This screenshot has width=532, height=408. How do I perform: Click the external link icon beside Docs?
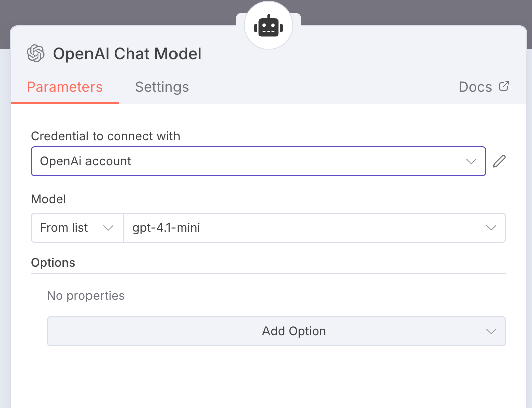504,86
